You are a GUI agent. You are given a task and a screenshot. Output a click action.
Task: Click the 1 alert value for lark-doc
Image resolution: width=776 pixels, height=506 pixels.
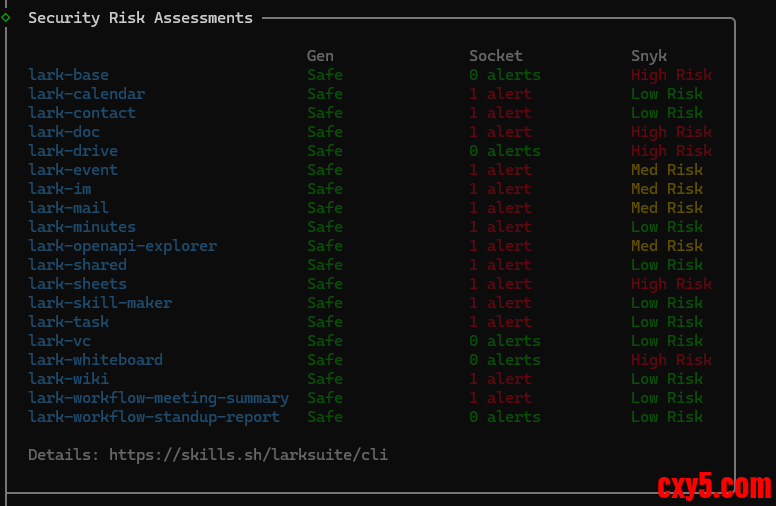click(x=500, y=132)
